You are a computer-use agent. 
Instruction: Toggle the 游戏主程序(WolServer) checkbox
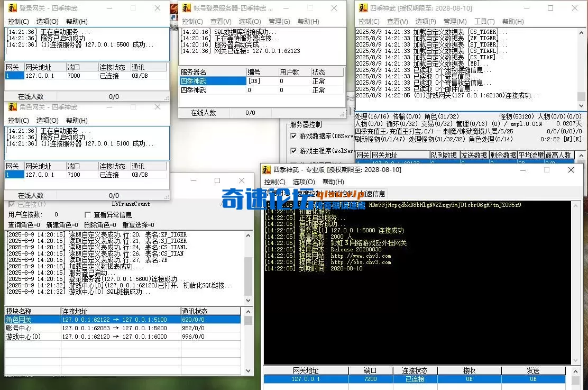pyautogui.click(x=293, y=150)
